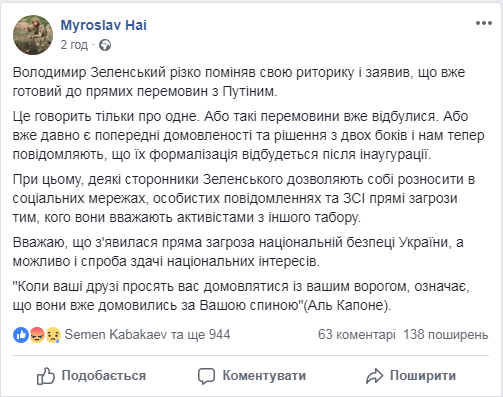The width and height of the screenshot is (503, 397).
Task: Open the Myroslav Hai profile name link
Action: point(103,25)
